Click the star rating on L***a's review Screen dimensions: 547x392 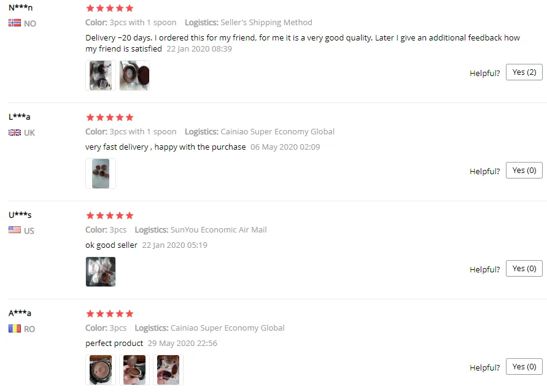pyautogui.click(x=110, y=117)
